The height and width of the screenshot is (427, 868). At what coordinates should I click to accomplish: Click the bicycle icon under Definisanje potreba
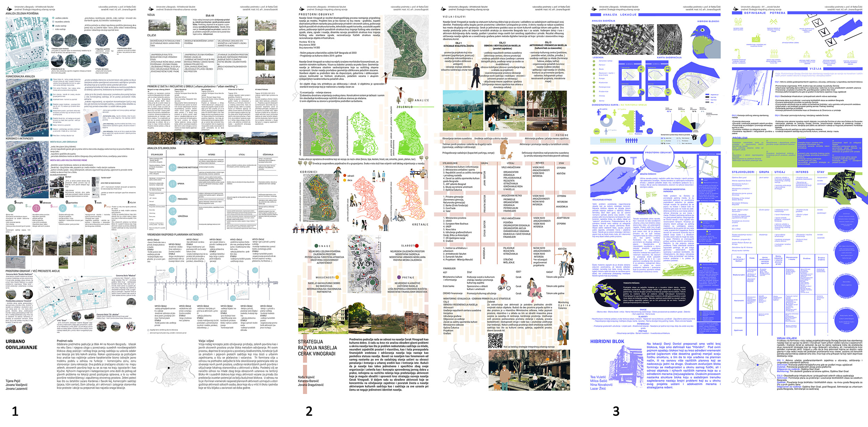(790, 38)
